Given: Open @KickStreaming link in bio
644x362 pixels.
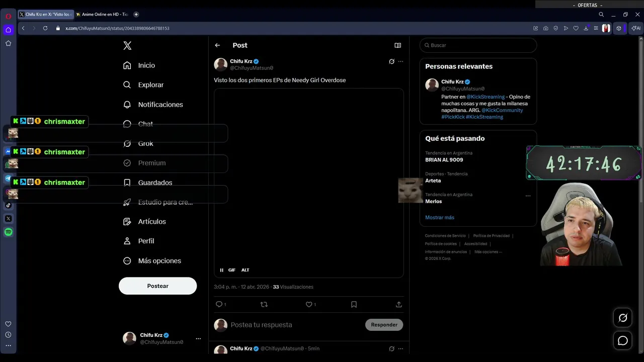Looking at the screenshot, I should pos(486,97).
